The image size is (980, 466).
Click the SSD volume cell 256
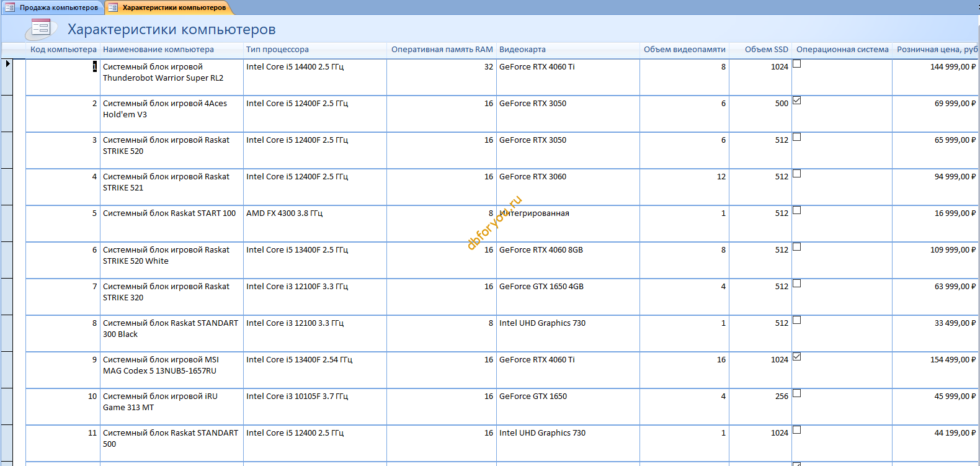coord(760,406)
